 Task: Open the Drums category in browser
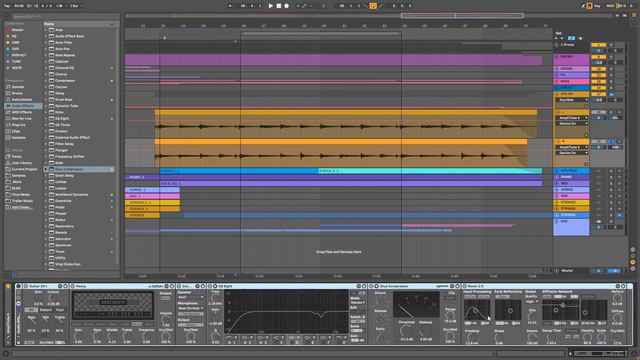pos(18,93)
